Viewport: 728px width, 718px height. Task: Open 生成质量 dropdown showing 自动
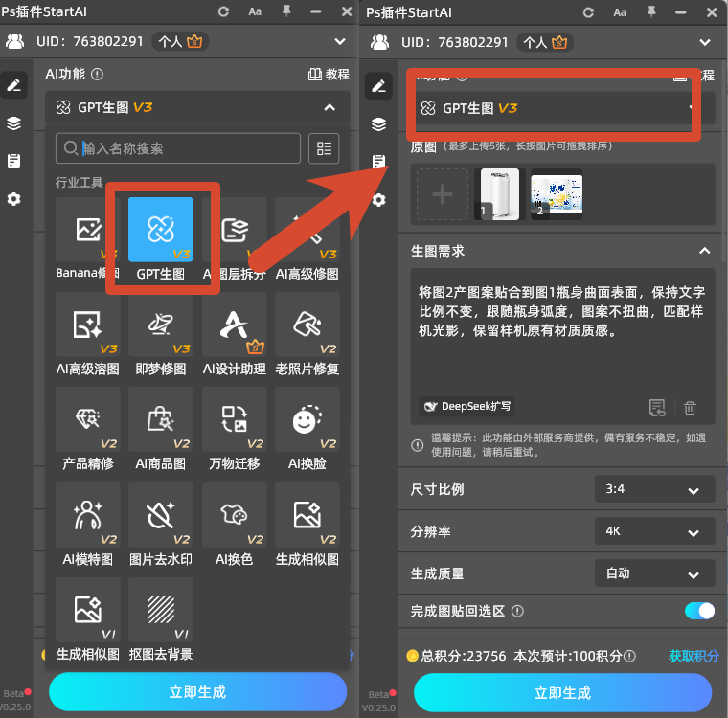(654, 573)
